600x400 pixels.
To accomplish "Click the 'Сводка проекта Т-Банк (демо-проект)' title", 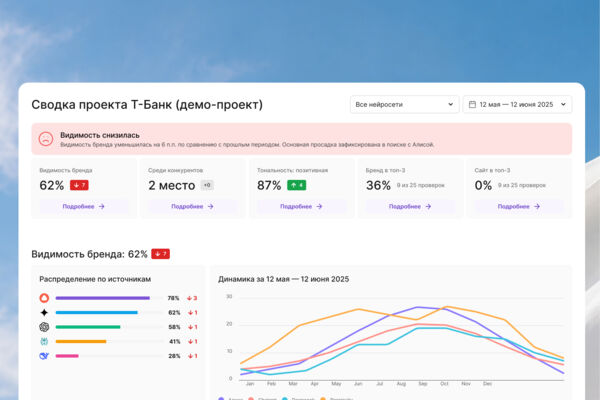I will (147, 104).
